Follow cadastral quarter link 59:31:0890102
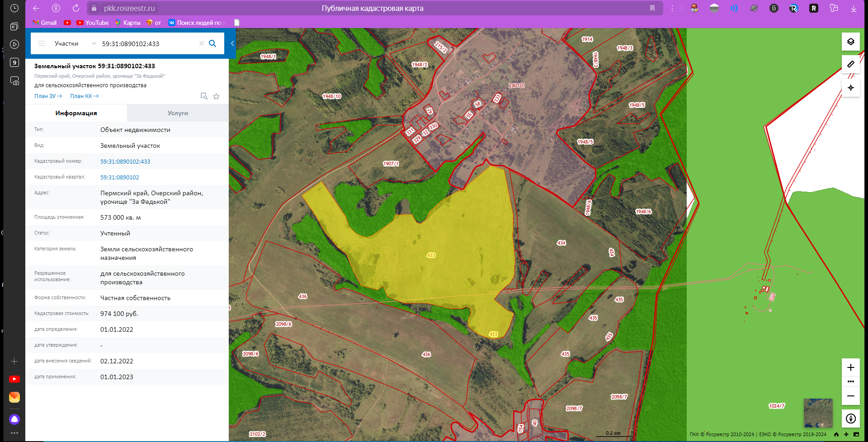This screenshot has height=442, width=868. [120, 177]
